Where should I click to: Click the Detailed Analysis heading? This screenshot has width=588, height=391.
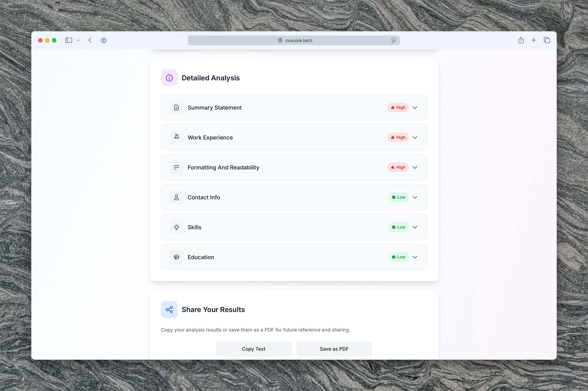tap(211, 78)
